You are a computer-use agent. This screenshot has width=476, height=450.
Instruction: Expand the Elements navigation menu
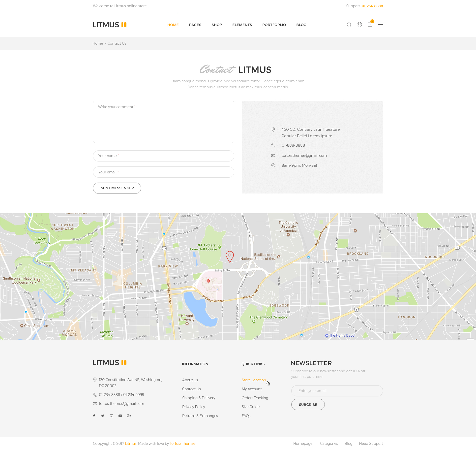(x=242, y=25)
